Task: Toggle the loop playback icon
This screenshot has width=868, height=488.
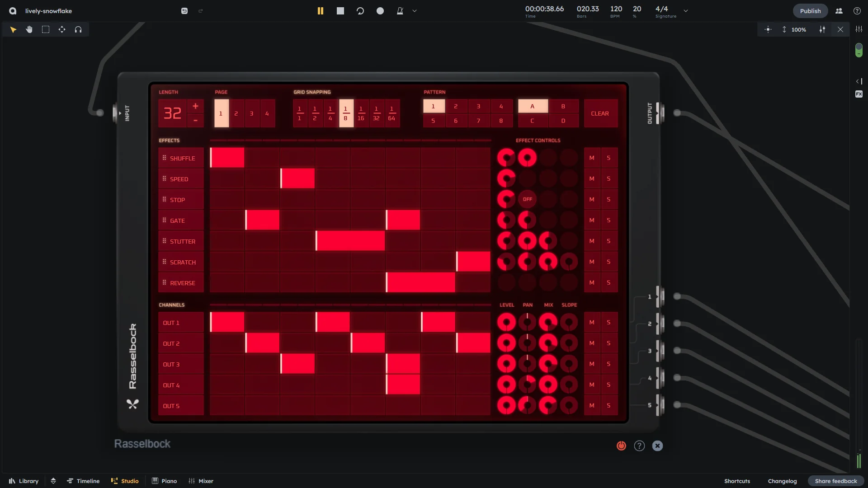Action: click(x=360, y=11)
